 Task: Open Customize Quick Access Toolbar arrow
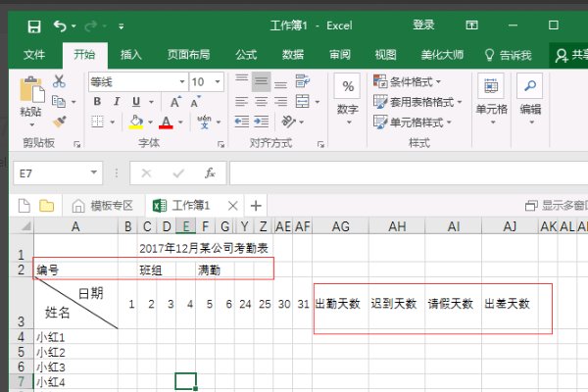tap(122, 26)
